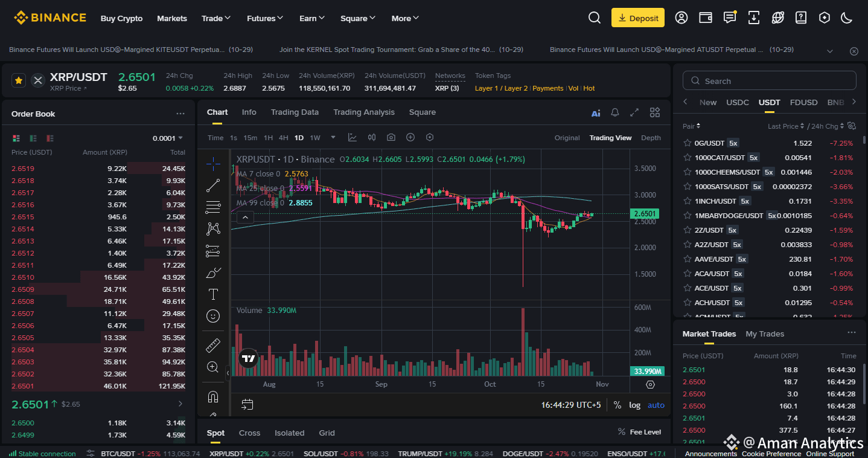The width and height of the screenshot is (868, 458).
Task: Switch to Trading Data tab
Action: click(295, 112)
